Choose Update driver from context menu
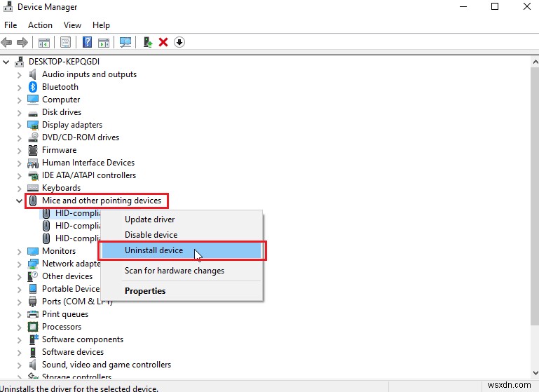 (181, 219)
